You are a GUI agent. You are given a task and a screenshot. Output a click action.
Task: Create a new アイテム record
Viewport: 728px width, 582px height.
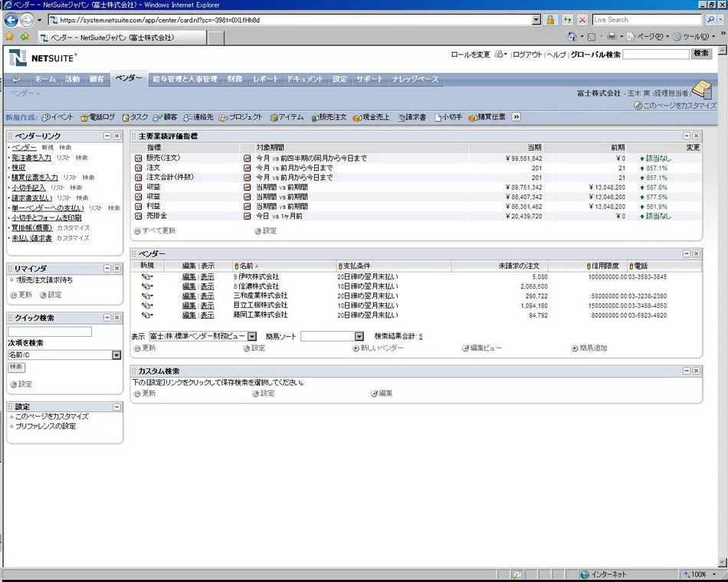[287, 117]
